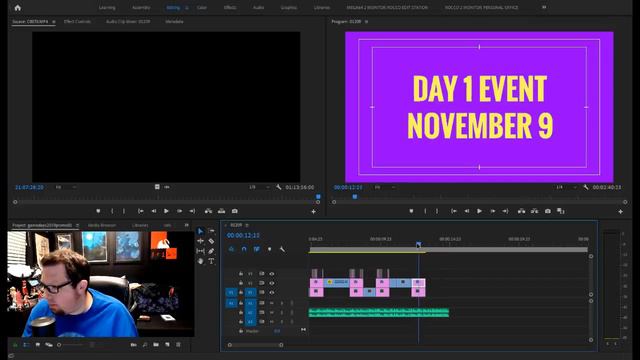
Task: Click Overwrite in the Source monitor
Action: pos(221,211)
